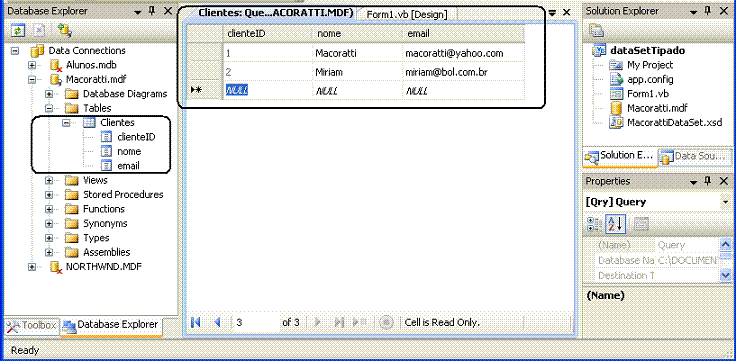Viewport: 736px width, 361px height.
Task: Click the nome column header
Action: click(358, 34)
